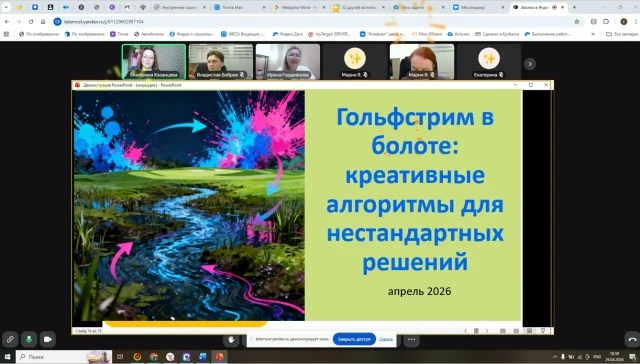The width and height of the screenshot is (640, 364).
Task: Mute the microphone in the call controls
Action: click(x=29, y=339)
